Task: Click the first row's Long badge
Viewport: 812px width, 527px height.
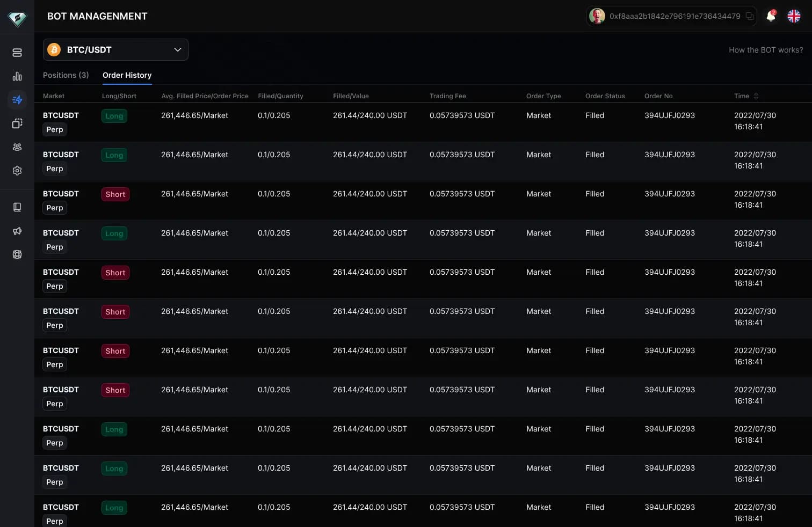Action: 114,116
